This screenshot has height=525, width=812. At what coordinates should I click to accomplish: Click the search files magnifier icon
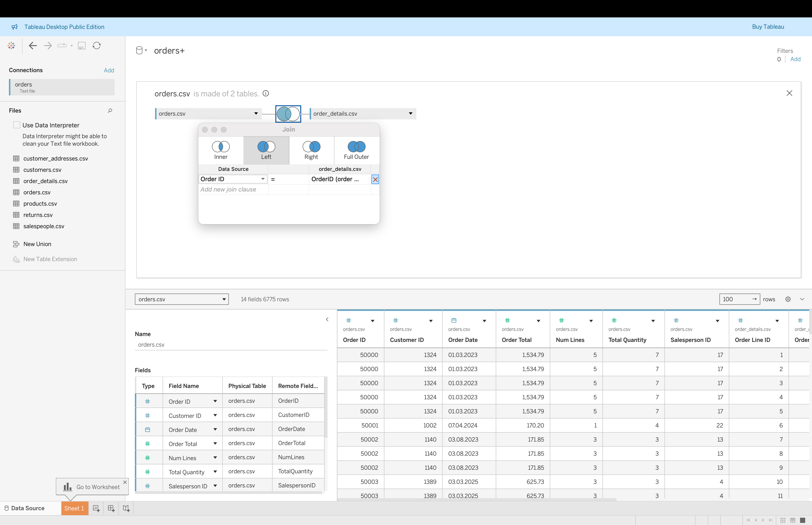point(110,110)
